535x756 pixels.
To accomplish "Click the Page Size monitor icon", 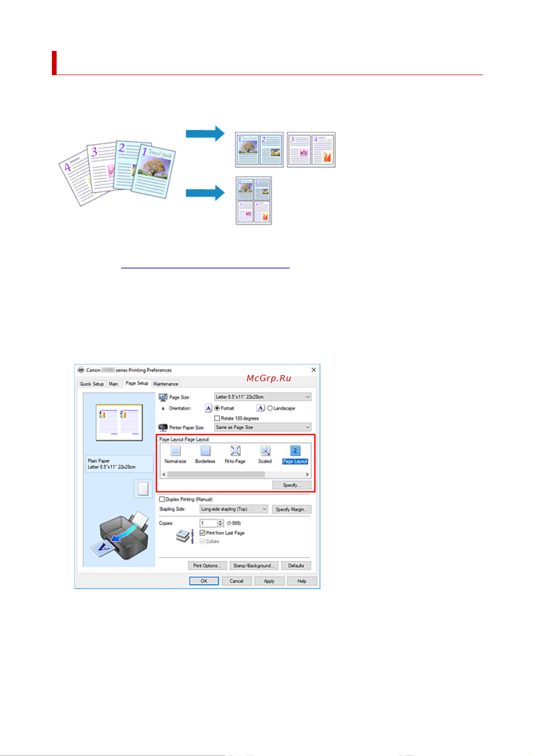I will [163, 397].
